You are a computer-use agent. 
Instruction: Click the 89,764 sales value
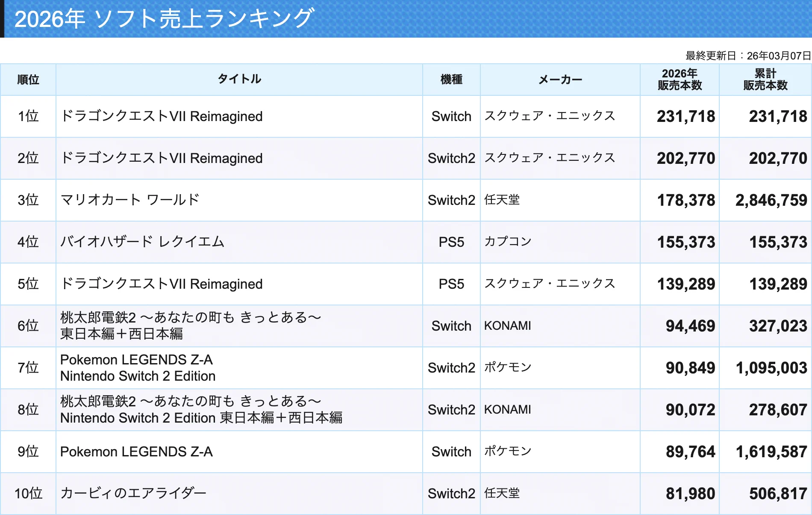pyautogui.click(x=690, y=452)
